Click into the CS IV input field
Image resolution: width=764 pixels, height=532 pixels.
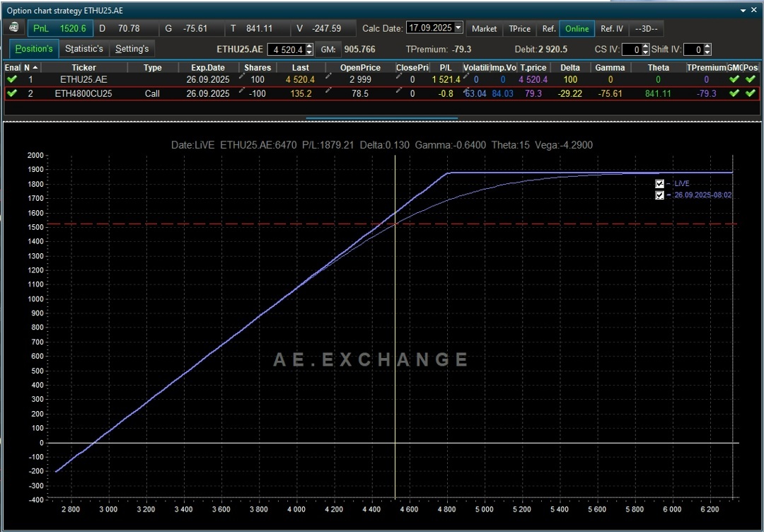pos(632,50)
